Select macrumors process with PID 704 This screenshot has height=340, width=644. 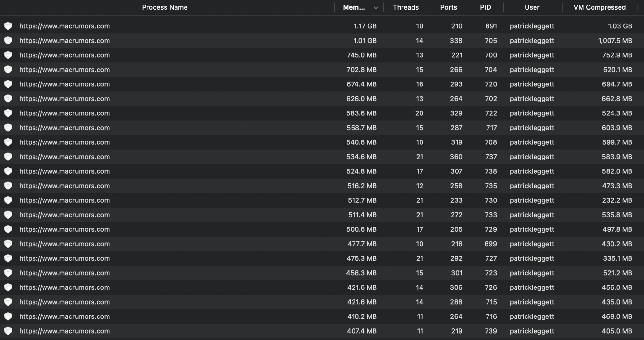tap(64, 70)
